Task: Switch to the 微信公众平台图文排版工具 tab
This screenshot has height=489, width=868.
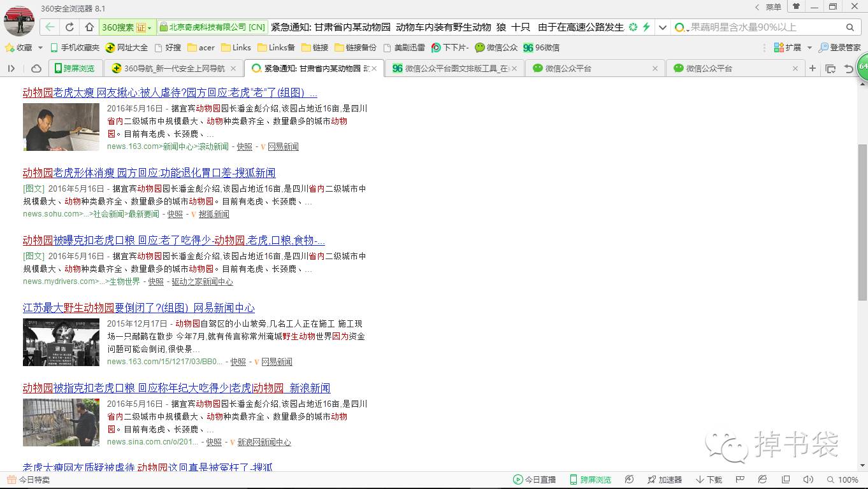Action: [454, 68]
